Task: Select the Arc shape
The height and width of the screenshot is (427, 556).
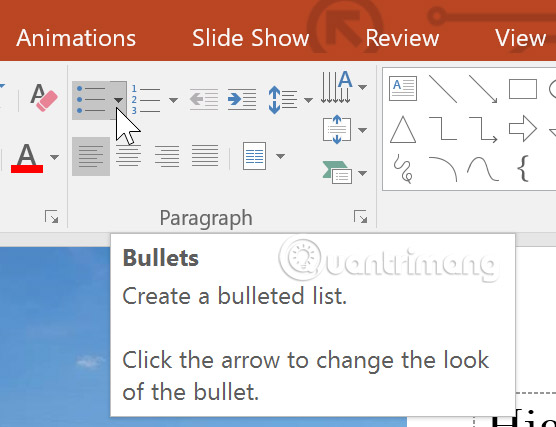Action: (x=443, y=169)
